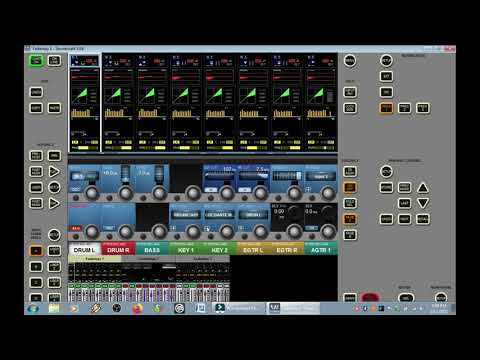Open the blue text field in the lower KEY 2 column
This screenshot has height=360, width=480.
(219, 215)
